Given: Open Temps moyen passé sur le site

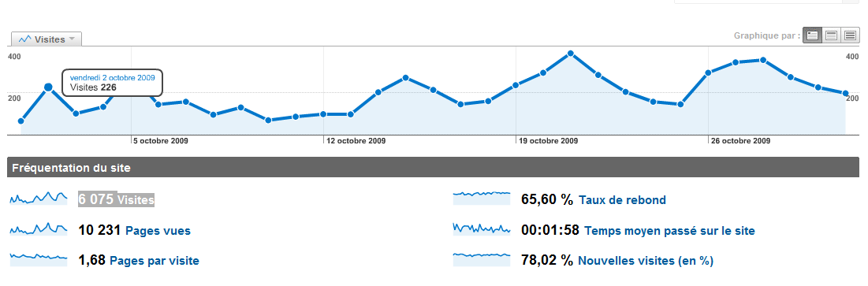Looking at the screenshot, I should [x=669, y=231].
